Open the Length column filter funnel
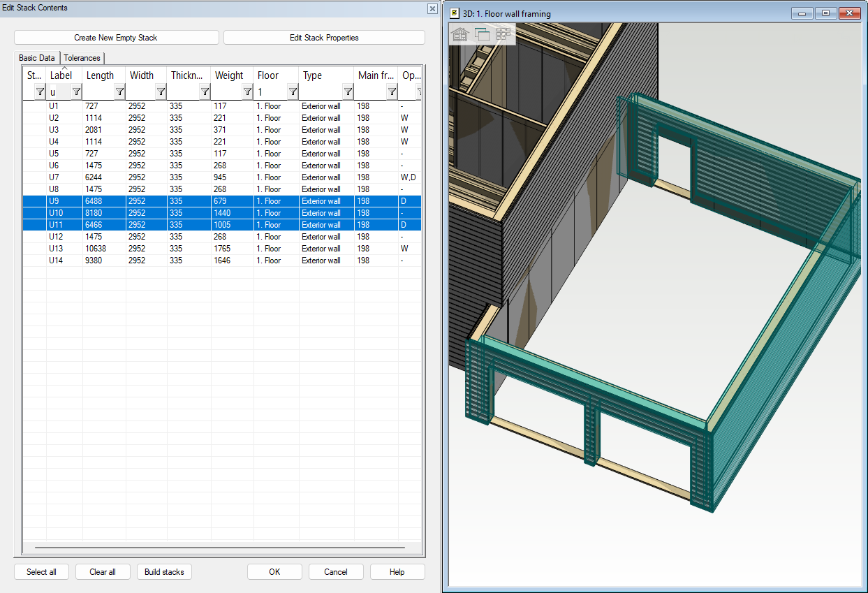Image resolution: width=868 pixels, height=593 pixels. click(x=119, y=91)
